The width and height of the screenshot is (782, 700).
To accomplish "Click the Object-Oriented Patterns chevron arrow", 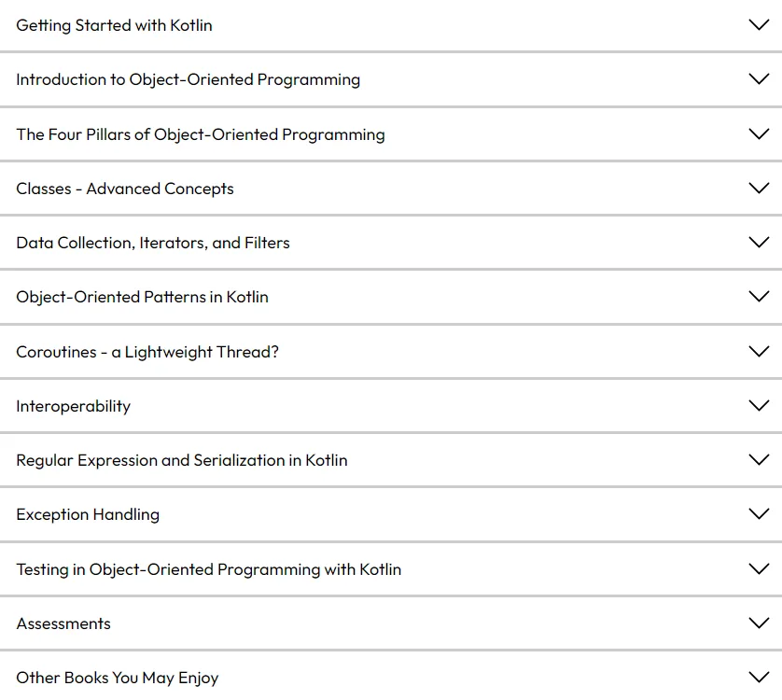I will pyautogui.click(x=759, y=297).
